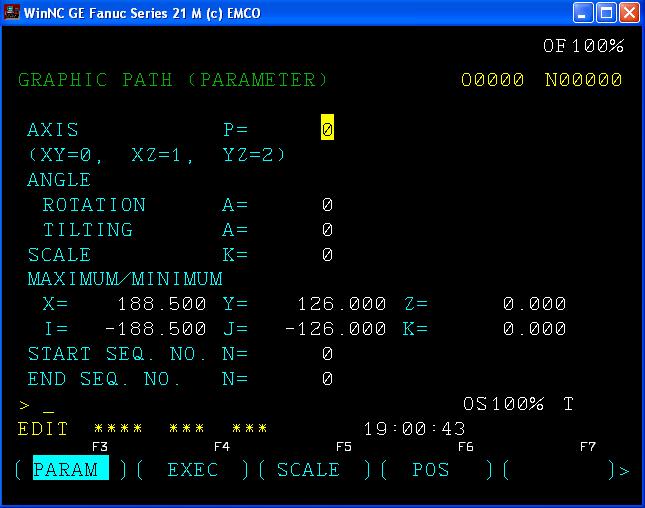Advance softkeys with the right arrow
645x508 pixels.
[624, 471]
